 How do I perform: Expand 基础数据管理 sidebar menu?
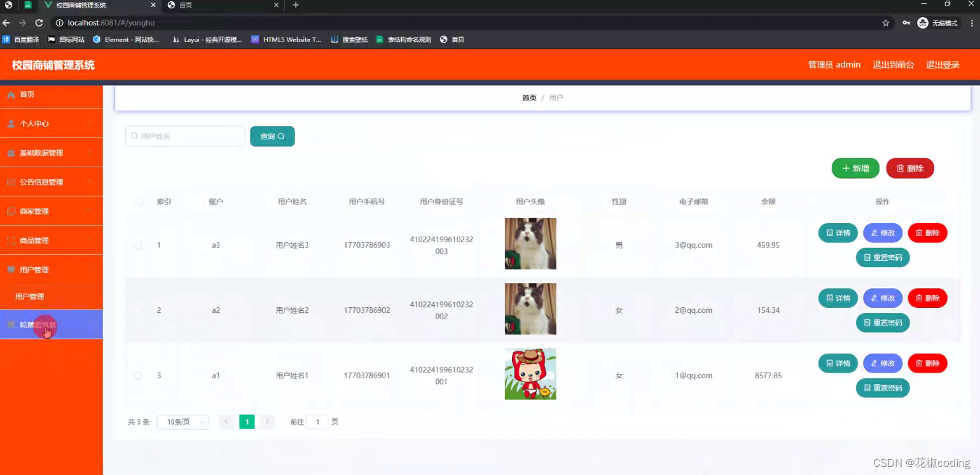tap(52, 153)
